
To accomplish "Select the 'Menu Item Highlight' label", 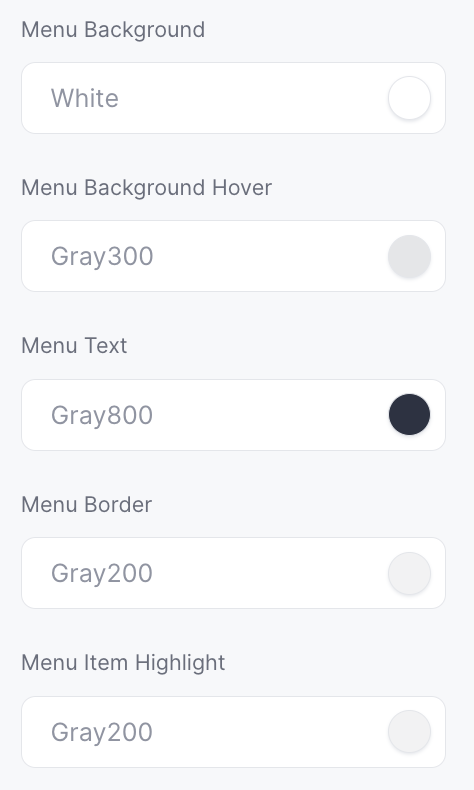I will pos(123,663).
